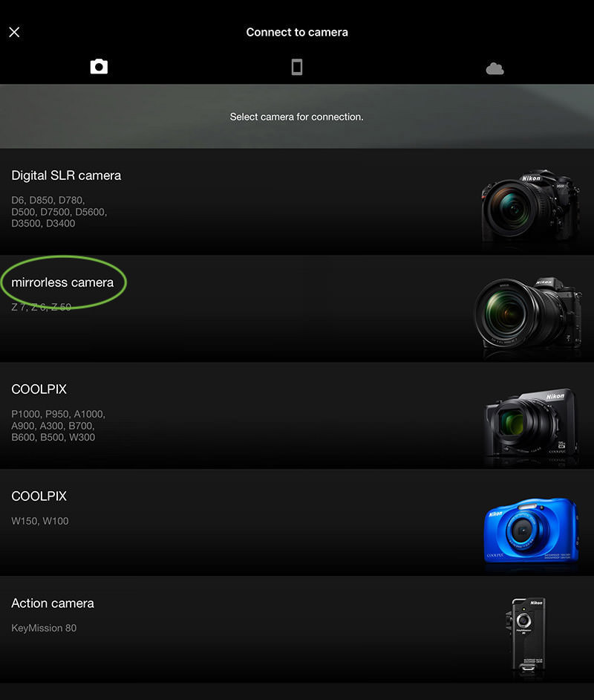
Task: Tap the blue COOLPIX W150 camera picture
Action: click(x=531, y=531)
